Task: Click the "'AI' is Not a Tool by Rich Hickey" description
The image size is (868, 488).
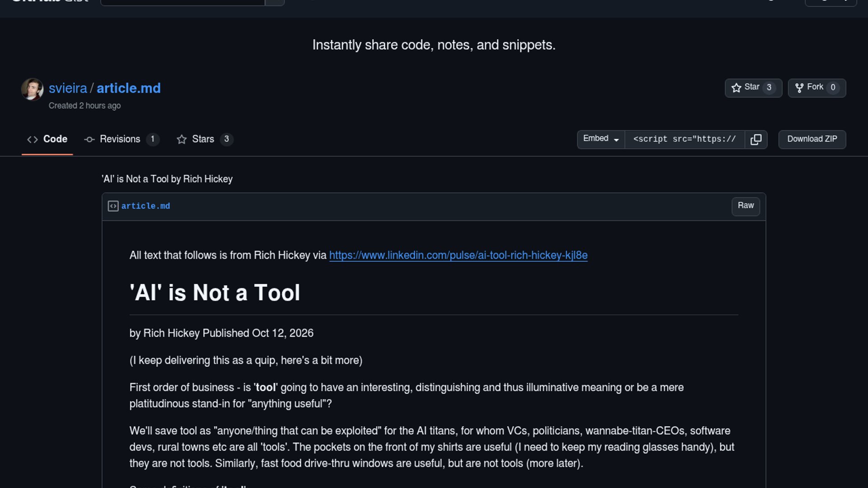Action: [167, 179]
